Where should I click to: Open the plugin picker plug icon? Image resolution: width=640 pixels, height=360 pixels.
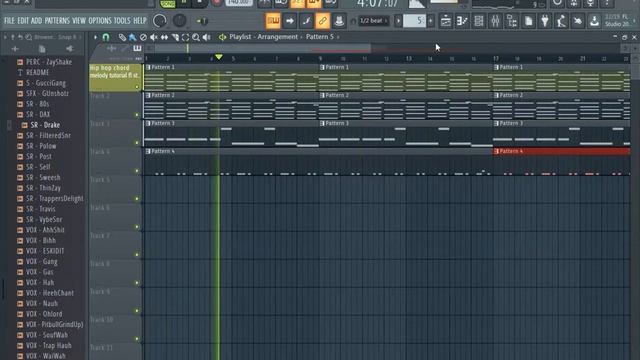point(545,21)
